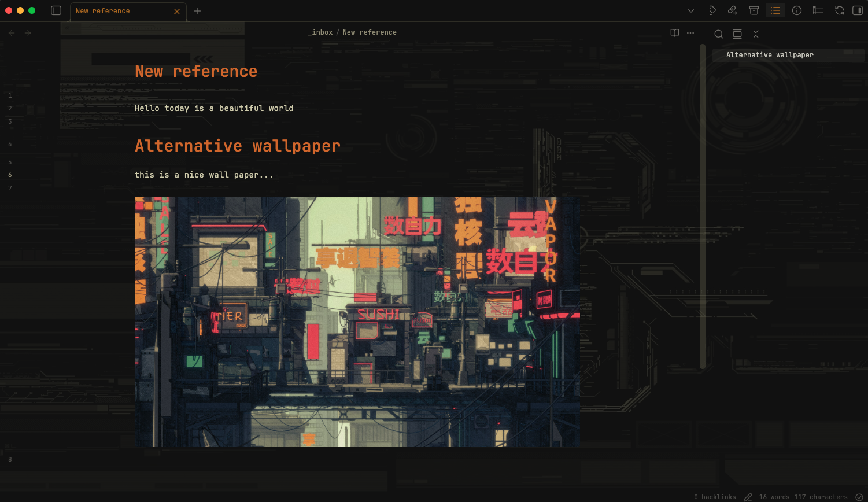Click the outline pane layout icon
Image resolution: width=868 pixels, height=502 pixels.
(737, 34)
